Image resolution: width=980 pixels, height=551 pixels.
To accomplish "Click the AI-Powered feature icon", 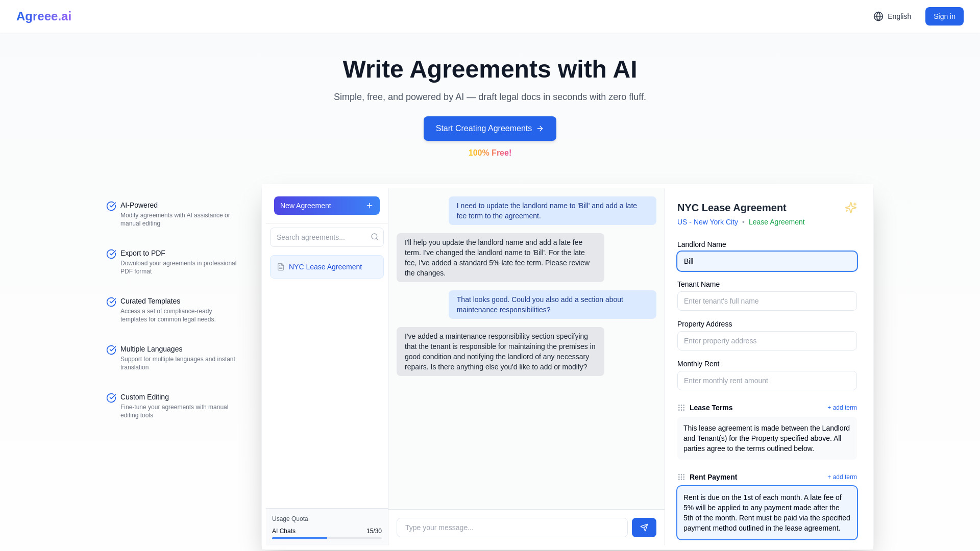I will 111,206.
